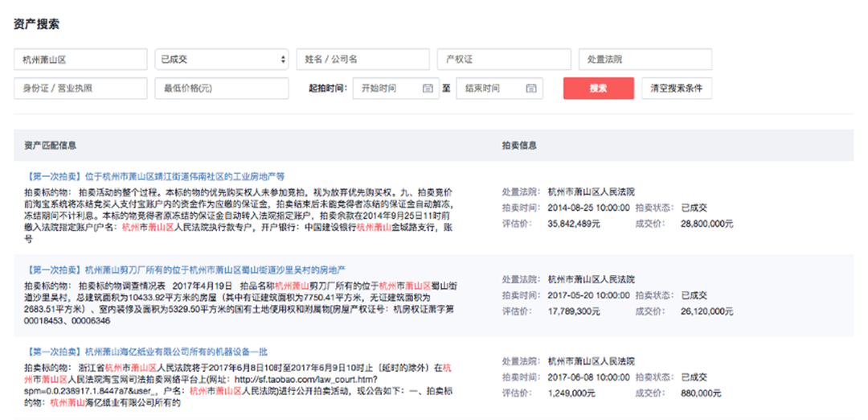Select the appraisal value 35,842,489元
Image resolution: width=868 pixels, height=420 pixels.
pyautogui.click(x=574, y=224)
